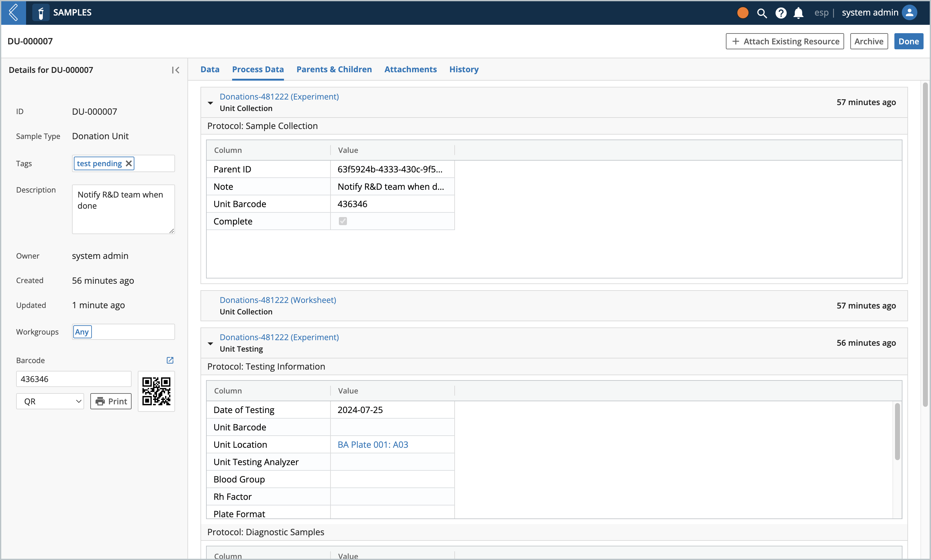Click the Rh Factor row
Screen dimensions: 931x560
(x=331, y=497)
